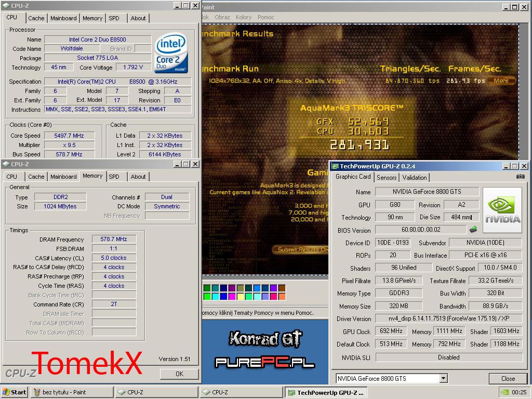Open the Mainboard tab in upper CPU-Z window

pos(63,18)
